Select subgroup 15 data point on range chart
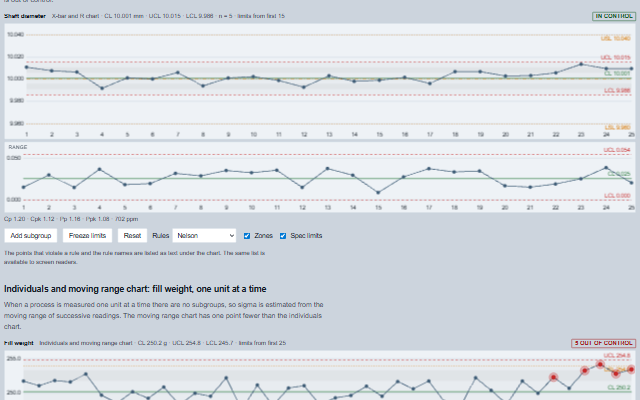Screen dimensions: 640x400 (378, 192)
